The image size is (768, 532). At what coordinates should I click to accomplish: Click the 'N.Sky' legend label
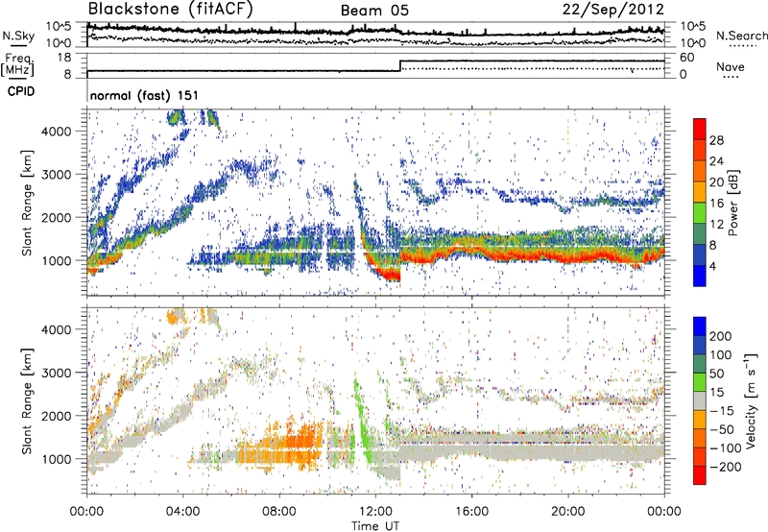click(18, 36)
